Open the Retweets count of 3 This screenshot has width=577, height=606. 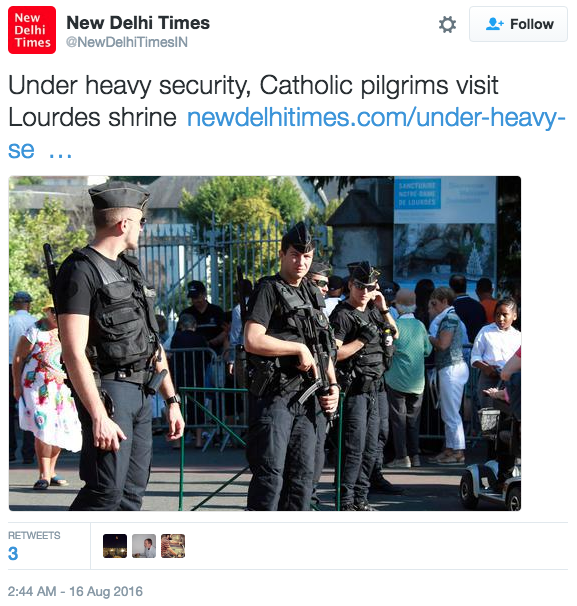(x=13, y=553)
